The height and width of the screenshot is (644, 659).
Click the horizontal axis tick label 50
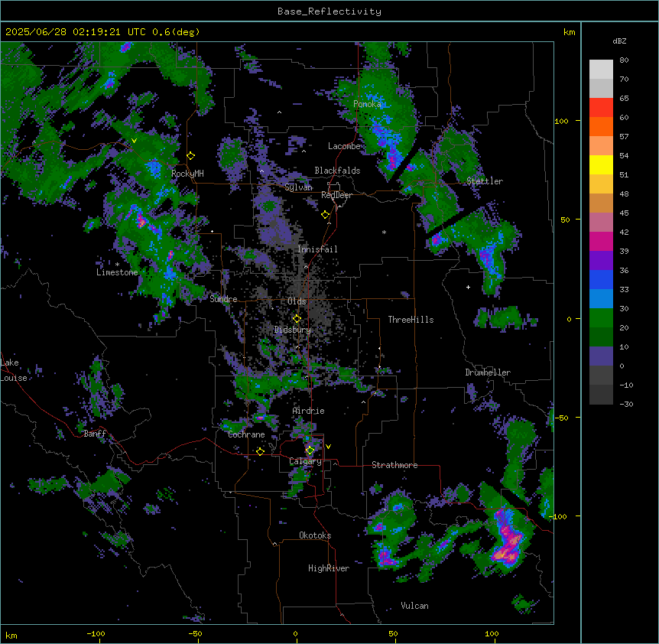(x=393, y=633)
